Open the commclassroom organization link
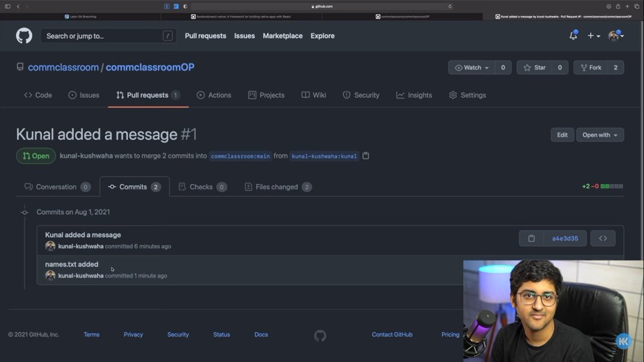Screen dimensions: 644x362 tap(63, 67)
